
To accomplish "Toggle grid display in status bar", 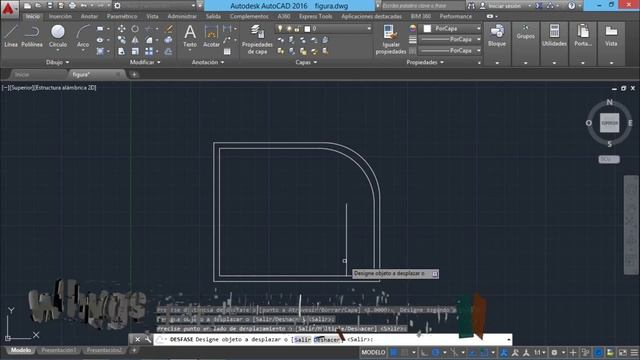I will [x=394, y=352].
